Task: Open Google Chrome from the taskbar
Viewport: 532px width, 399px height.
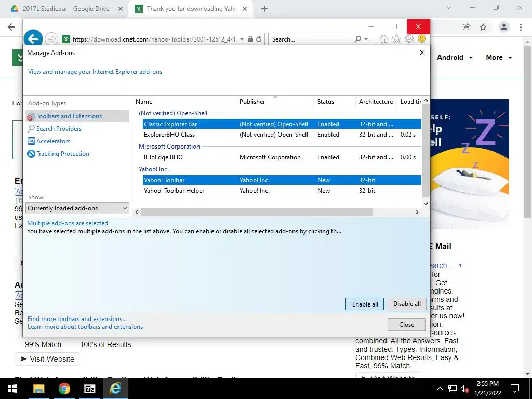Action: pyautogui.click(x=64, y=389)
